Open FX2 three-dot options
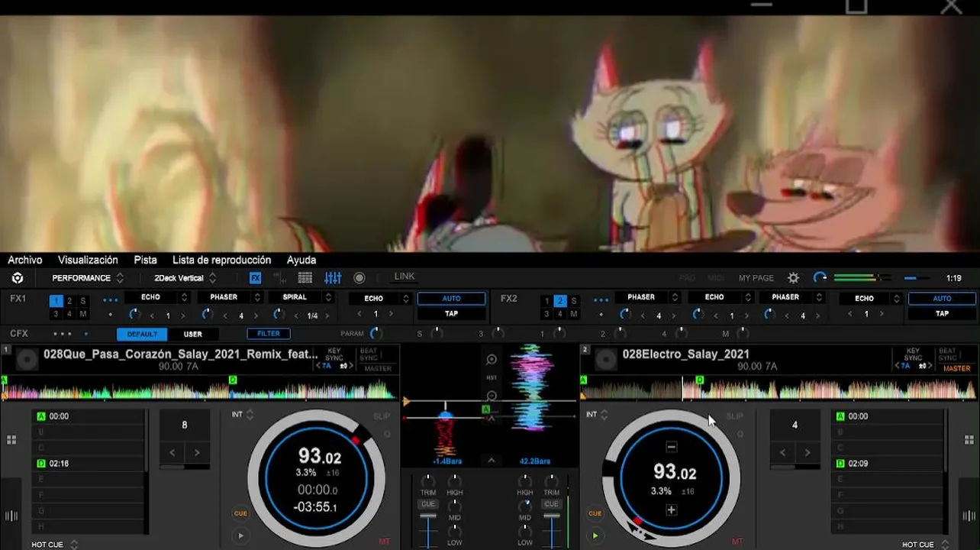 (601, 299)
